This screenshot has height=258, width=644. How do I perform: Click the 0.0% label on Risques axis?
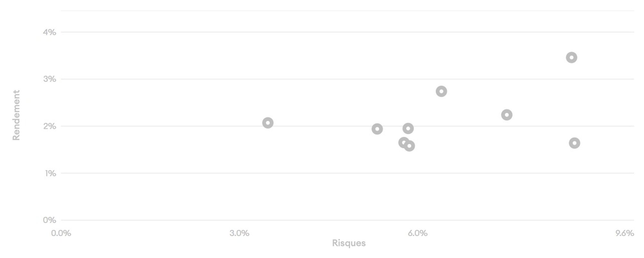point(61,233)
